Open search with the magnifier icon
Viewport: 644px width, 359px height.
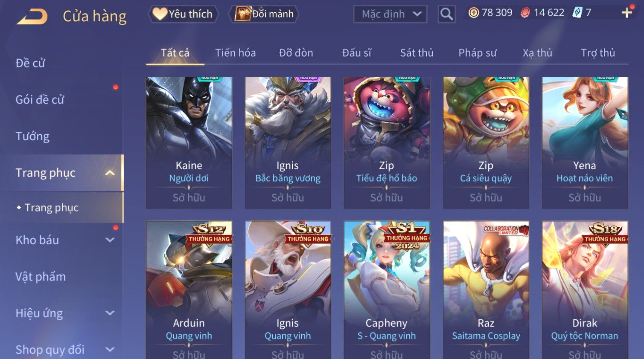point(446,14)
